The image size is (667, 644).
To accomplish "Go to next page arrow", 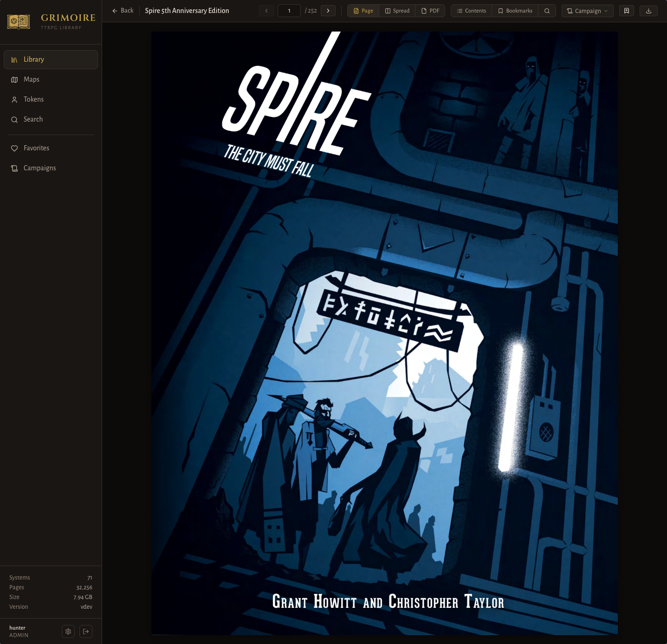I will click(328, 11).
